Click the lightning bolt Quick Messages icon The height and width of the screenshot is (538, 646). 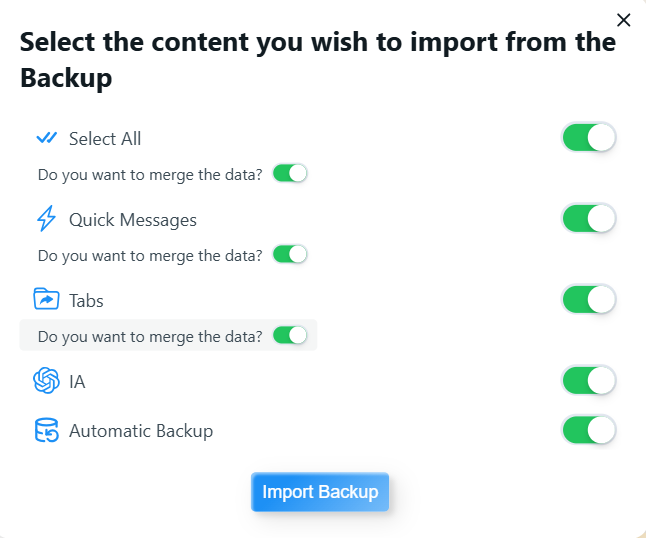(46, 220)
